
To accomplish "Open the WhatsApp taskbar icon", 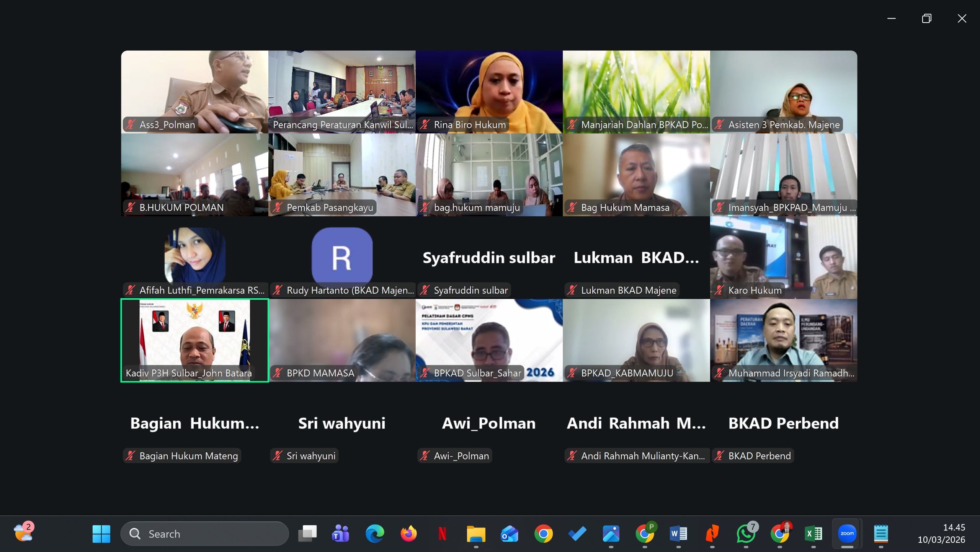I will pyautogui.click(x=745, y=534).
